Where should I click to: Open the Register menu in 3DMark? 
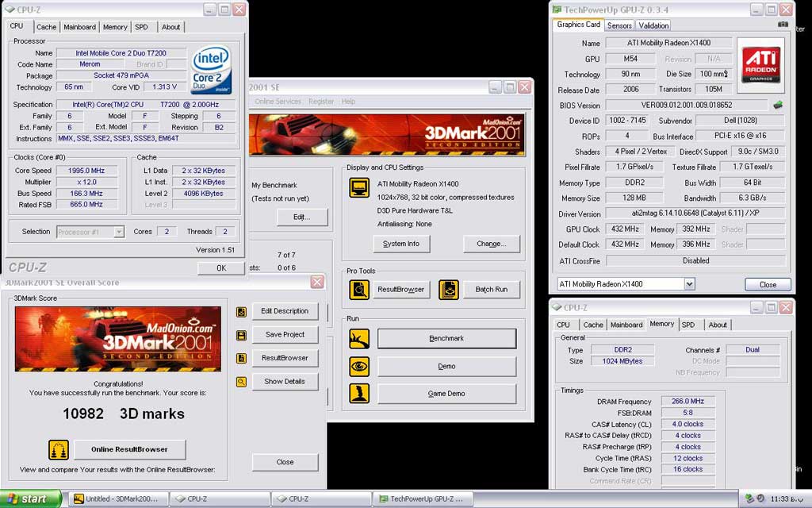pos(321,102)
